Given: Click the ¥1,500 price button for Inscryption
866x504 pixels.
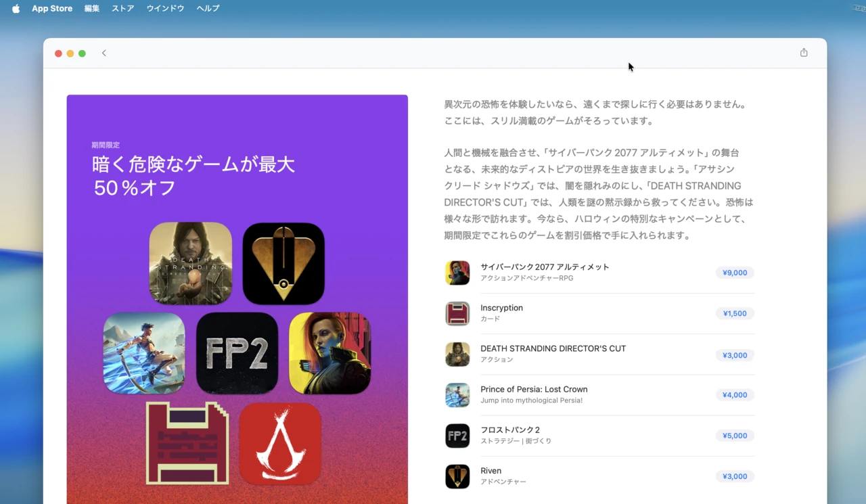Looking at the screenshot, I should 735,313.
